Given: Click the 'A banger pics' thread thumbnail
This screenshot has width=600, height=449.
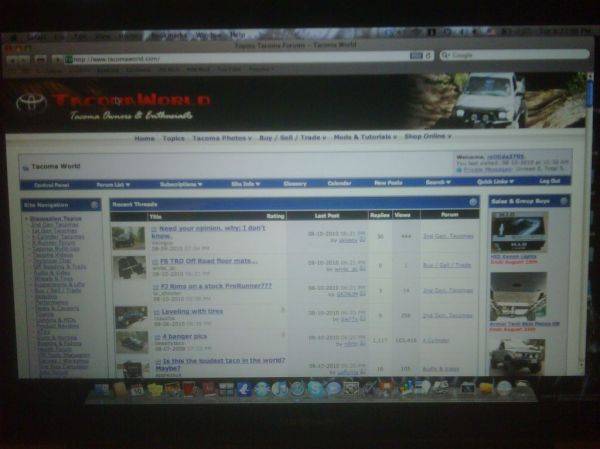Looking at the screenshot, I should click(132, 342).
